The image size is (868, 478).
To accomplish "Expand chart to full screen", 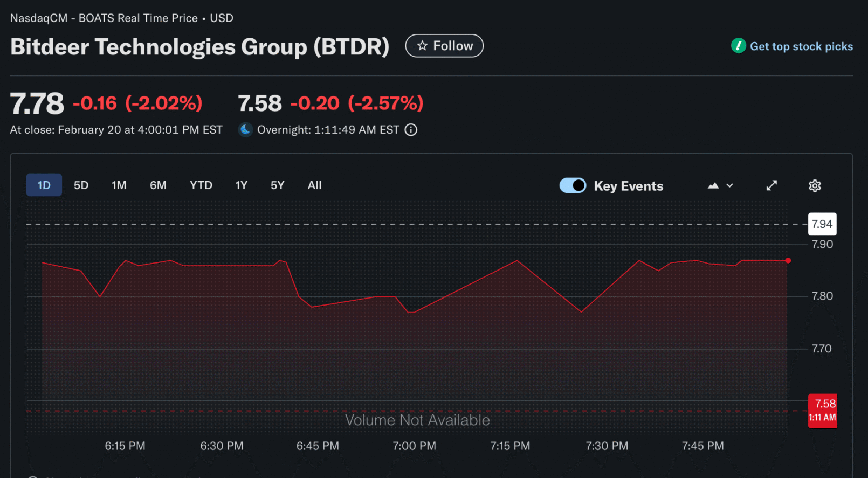I will coord(771,185).
